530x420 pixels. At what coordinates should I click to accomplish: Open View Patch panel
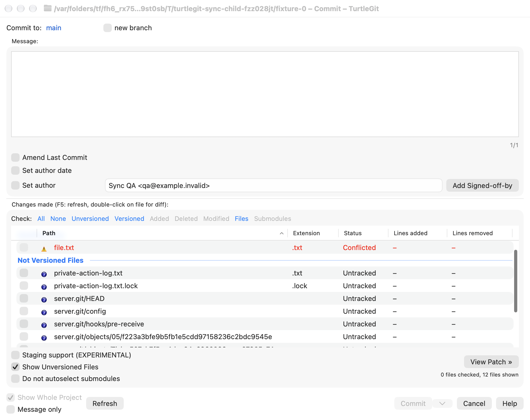(491, 362)
